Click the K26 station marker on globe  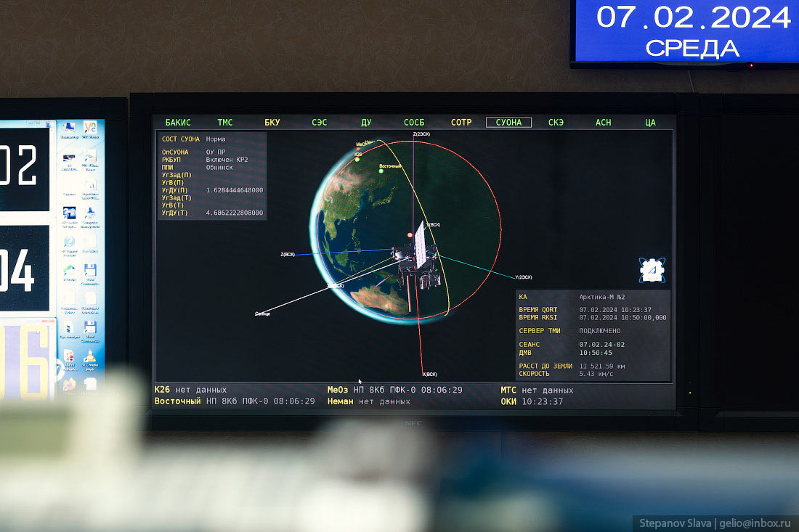tap(358, 155)
